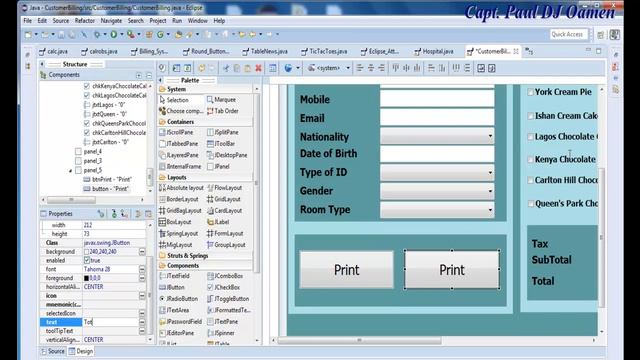Screen dimensions: 640x360
Task: Check the Kenya Chocolate checkbox in design
Action: (530, 160)
